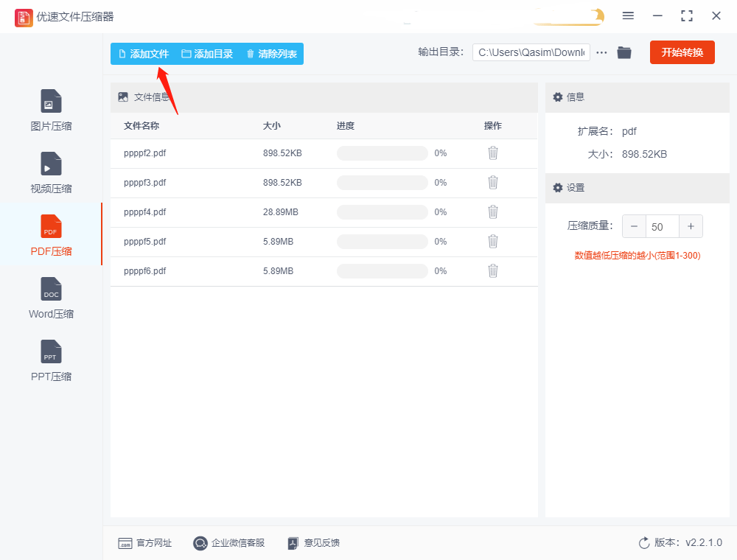Screen dimensions: 737x560
Task: Delete ppppf2.pdf using its trash icon
Action: [x=492, y=153]
